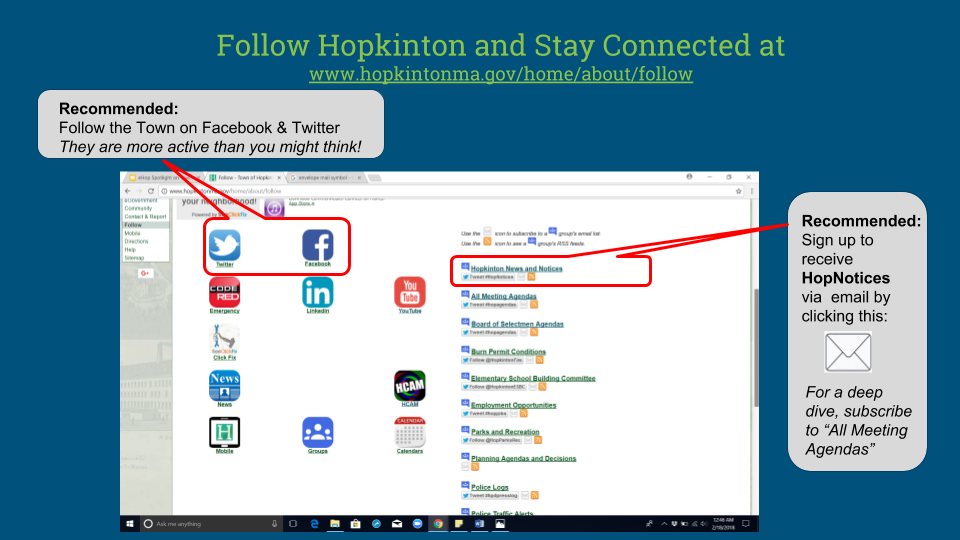Click RSS icon under Hopkinton News and Notices
The image size is (960, 540).
[x=531, y=277]
